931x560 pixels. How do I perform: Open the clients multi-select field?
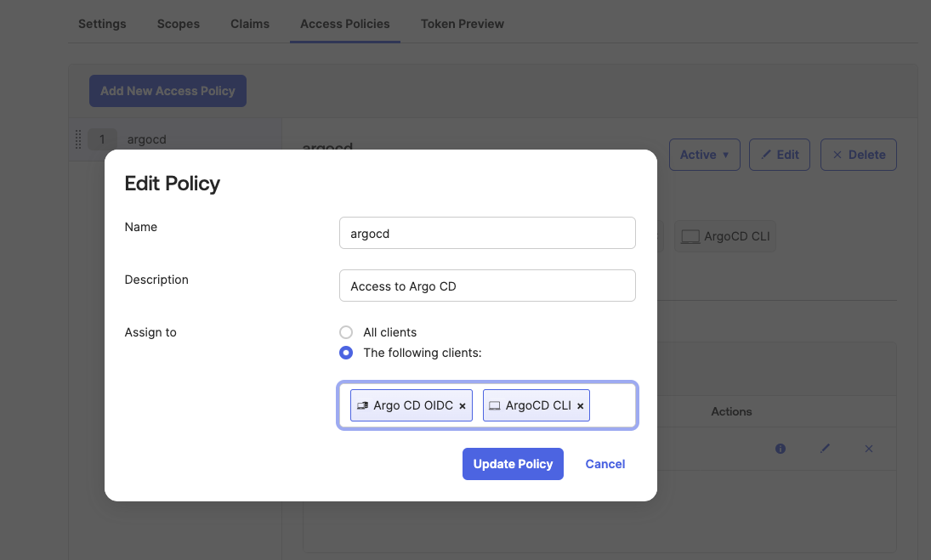[612, 406]
